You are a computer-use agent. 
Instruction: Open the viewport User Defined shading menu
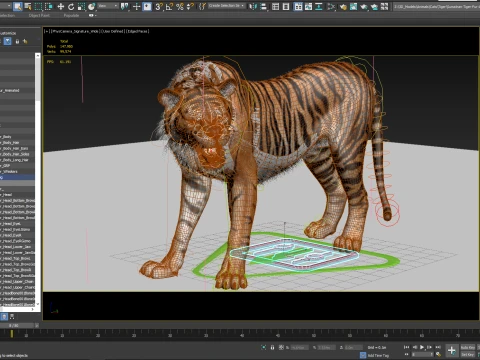point(113,31)
